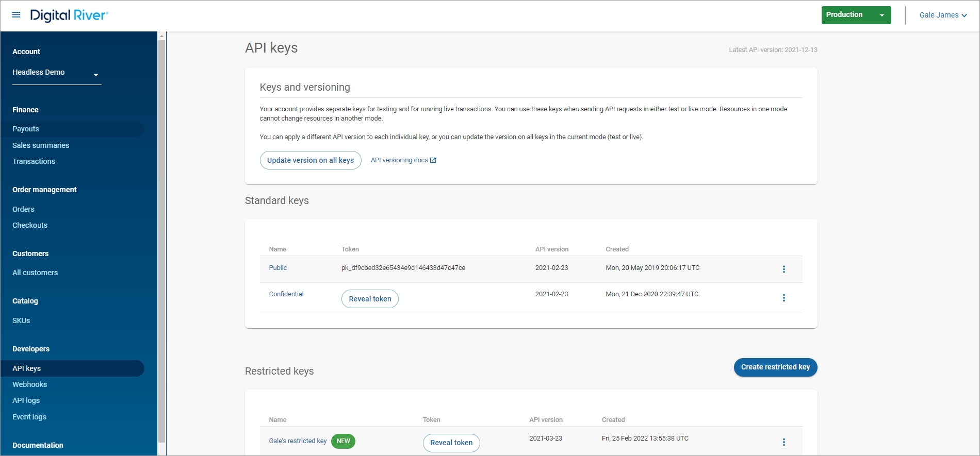980x456 pixels.
Task: Open the hamburger navigation menu
Action: (16, 15)
